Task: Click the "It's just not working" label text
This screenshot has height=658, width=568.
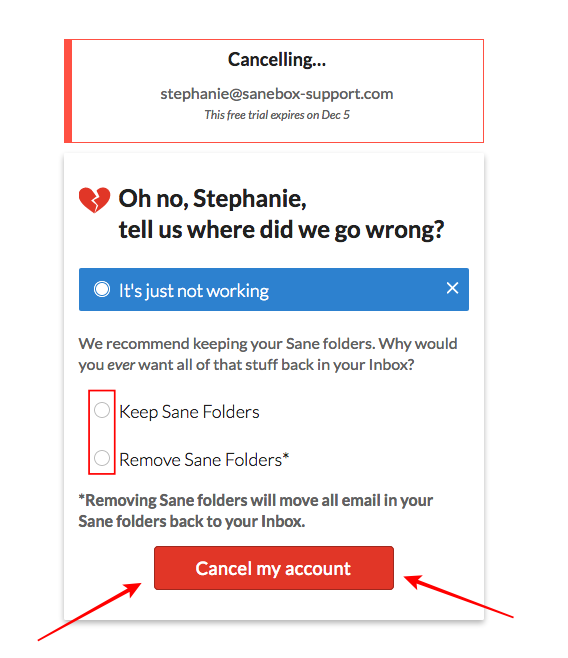Action: tap(194, 291)
